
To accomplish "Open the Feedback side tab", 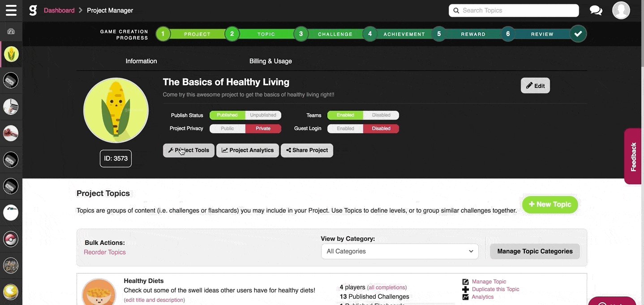I will click(633, 156).
